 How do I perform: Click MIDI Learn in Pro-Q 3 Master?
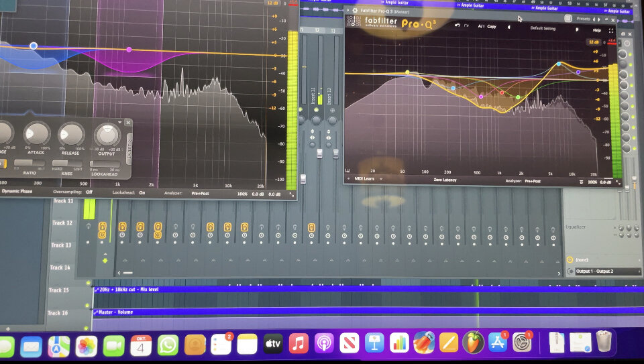click(x=364, y=179)
